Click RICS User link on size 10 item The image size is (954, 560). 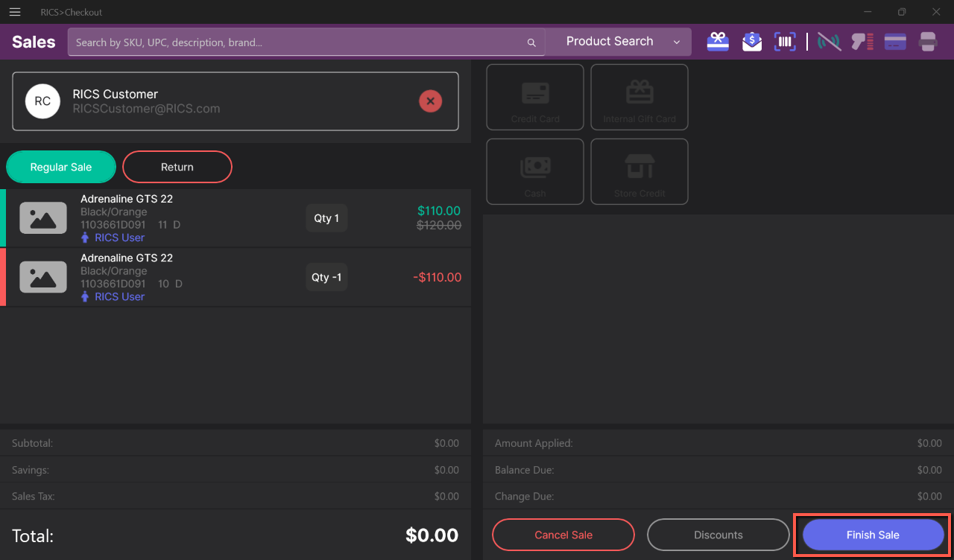tap(113, 296)
